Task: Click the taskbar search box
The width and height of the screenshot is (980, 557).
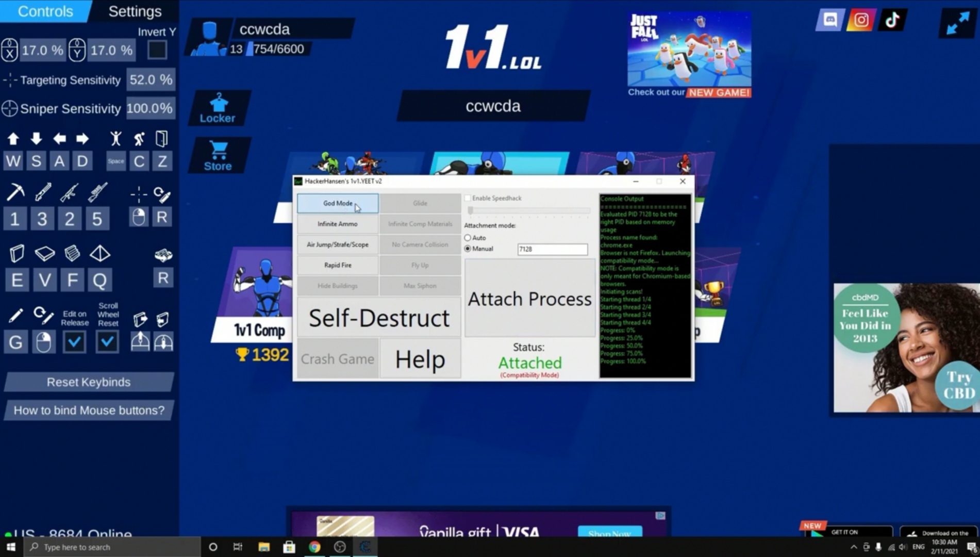Action: click(x=112, y=547)
